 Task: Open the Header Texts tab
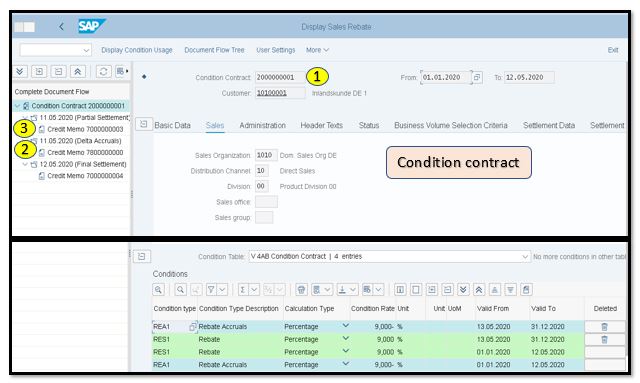pyautogui.click(x=322, y=125)
